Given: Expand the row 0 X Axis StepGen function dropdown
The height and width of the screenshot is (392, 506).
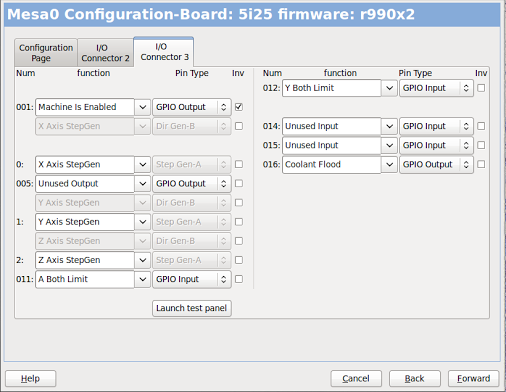Looking at the screenshot, I should pos(143,164).
